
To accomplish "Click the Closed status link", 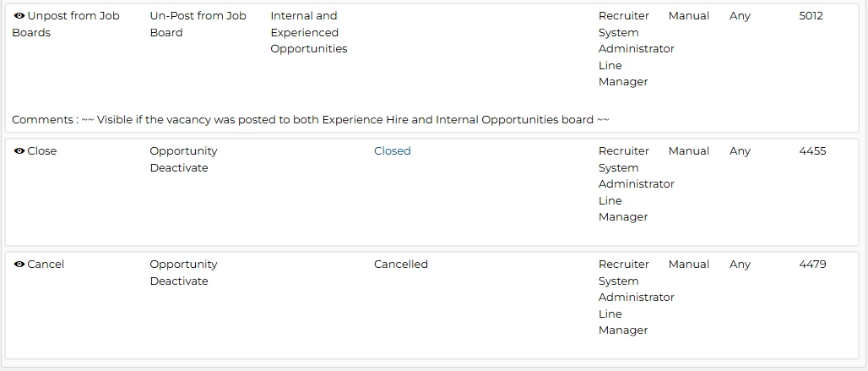I will (x=392, y=151).
